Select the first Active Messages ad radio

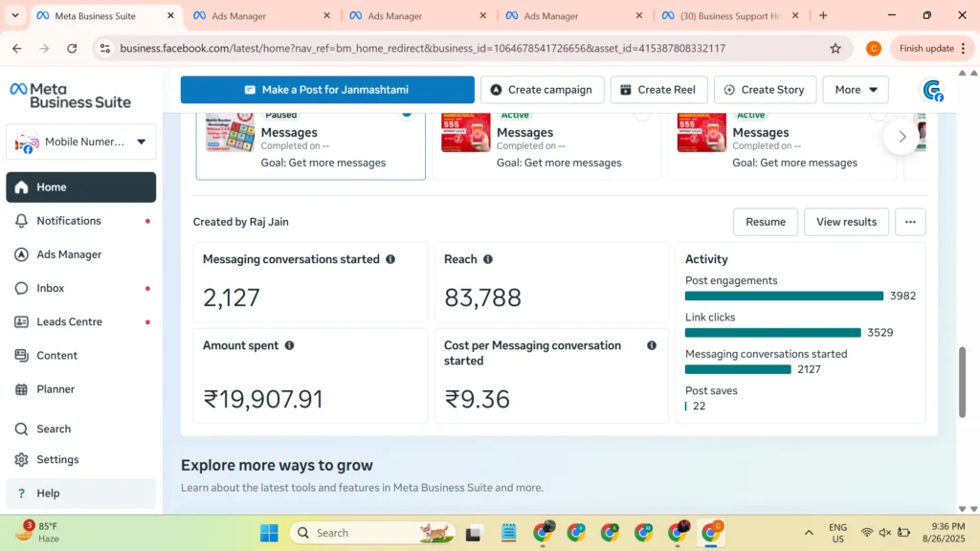[643, 114]
